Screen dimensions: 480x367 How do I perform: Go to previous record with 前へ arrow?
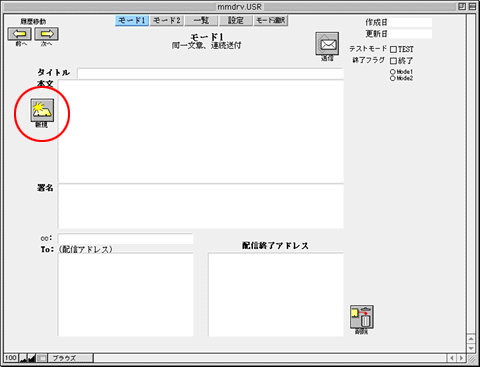pos(20,34)
